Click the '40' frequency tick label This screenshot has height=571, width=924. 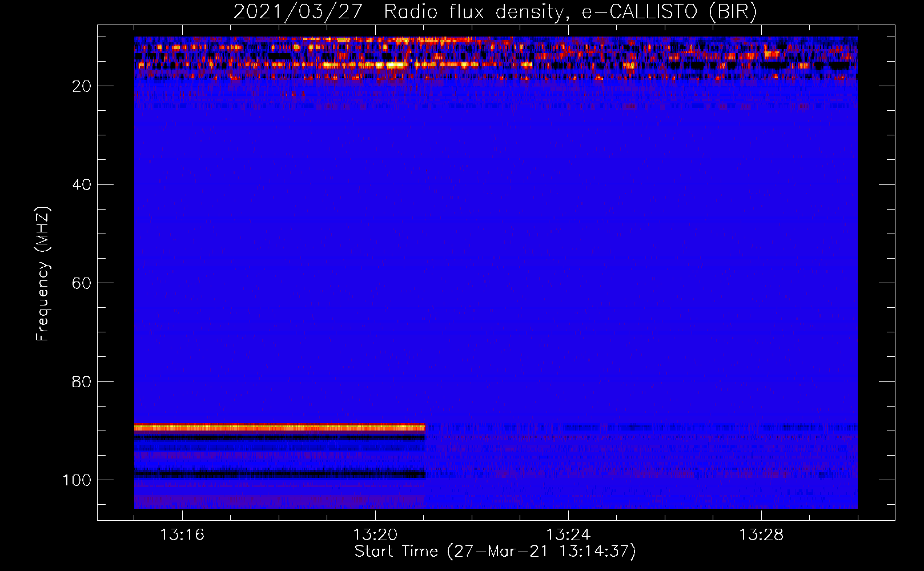point(82,184)
